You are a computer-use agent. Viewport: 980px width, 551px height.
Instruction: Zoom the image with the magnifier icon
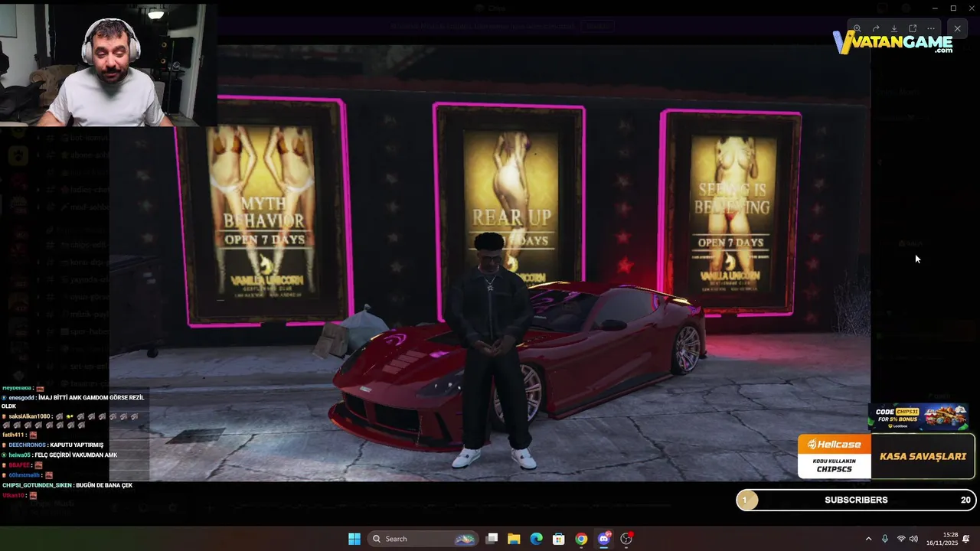pyautogui.click(x=857, y=28)
